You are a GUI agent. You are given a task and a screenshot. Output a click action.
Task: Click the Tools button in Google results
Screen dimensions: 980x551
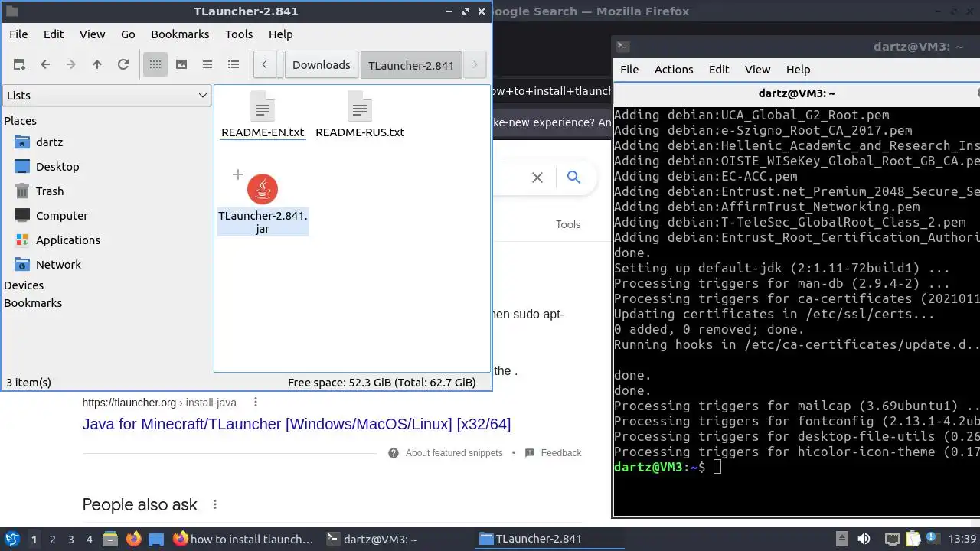tap(568, 224)
